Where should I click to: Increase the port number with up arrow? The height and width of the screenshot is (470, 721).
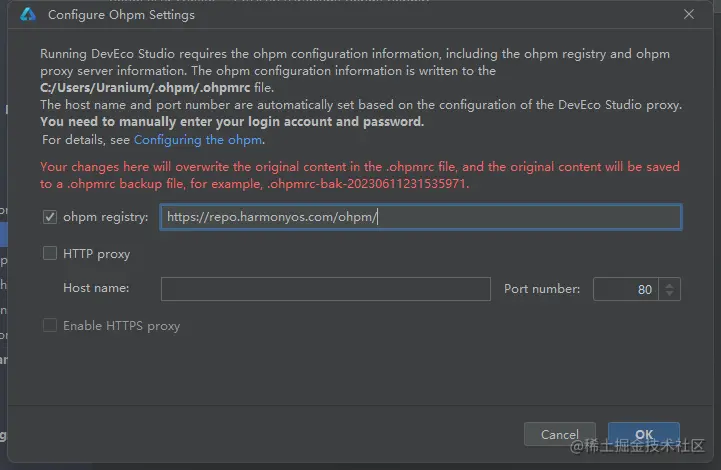click(670, 285)
